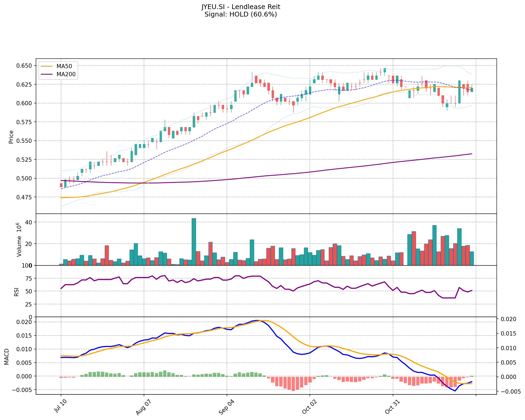Screen dimensions: 525x420
Task: Click the orange MA50 legend line swatch
Action: click(x=47, y=66)
